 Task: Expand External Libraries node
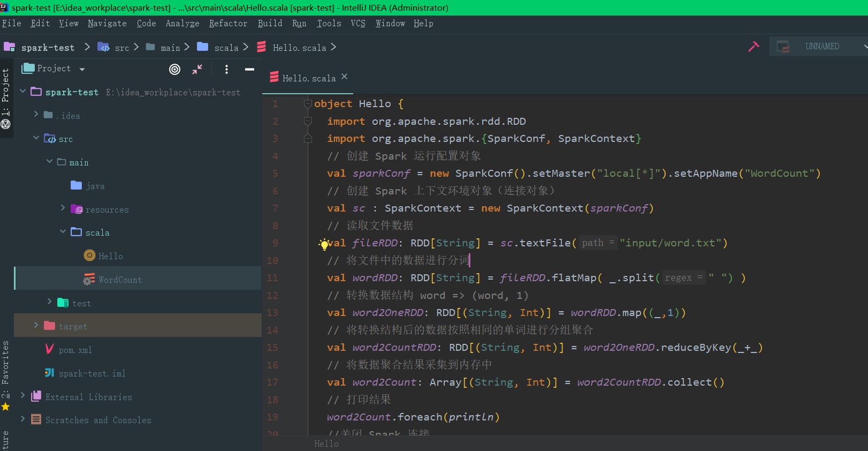pos(23,395)
